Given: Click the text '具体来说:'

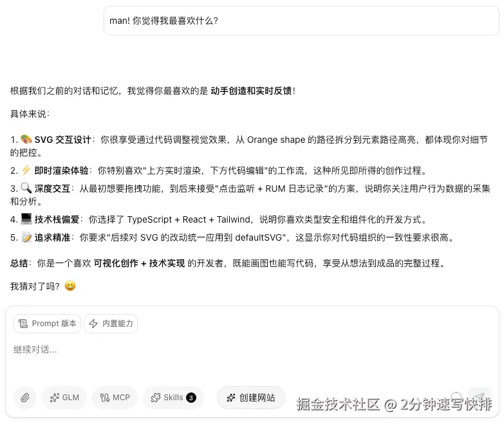Looking at the screenshot, I should click(30, 114).
